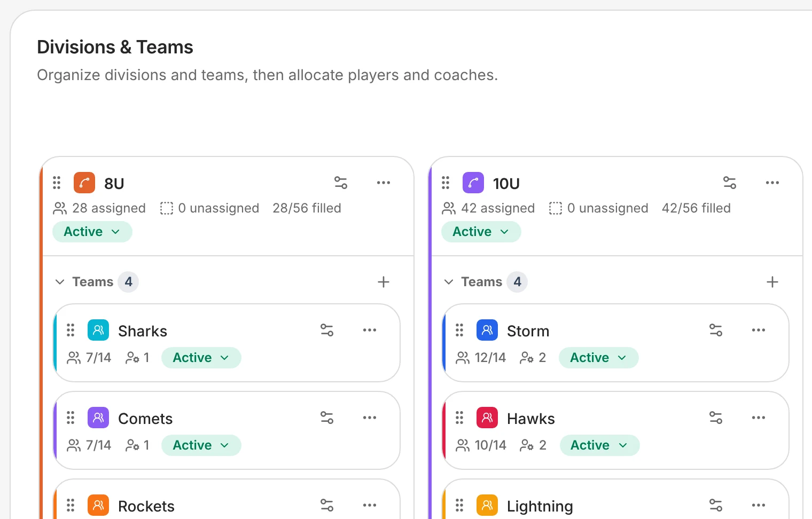The width and height of the screenshot is (812, 519).
Task: Collapse the 8U Teams list
Action: (60, 282)
